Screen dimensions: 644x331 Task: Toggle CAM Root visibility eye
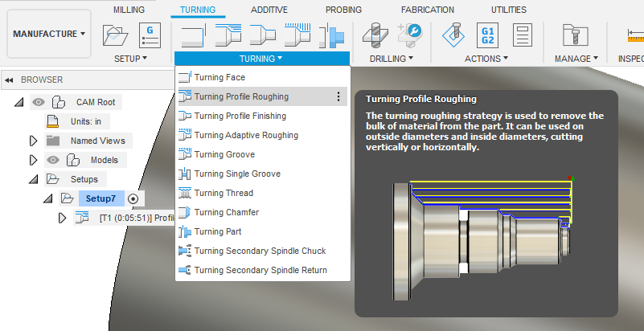click(39, 102)
